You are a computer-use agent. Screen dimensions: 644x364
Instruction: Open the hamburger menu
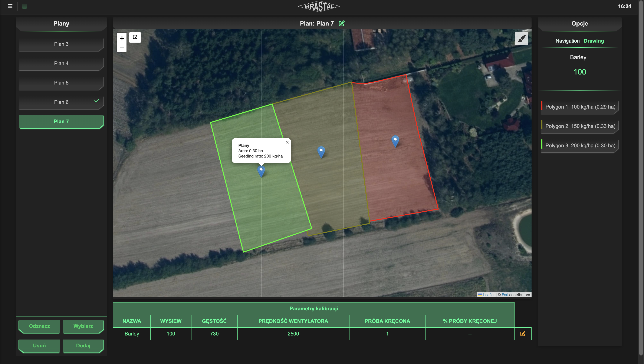point(10,6)
